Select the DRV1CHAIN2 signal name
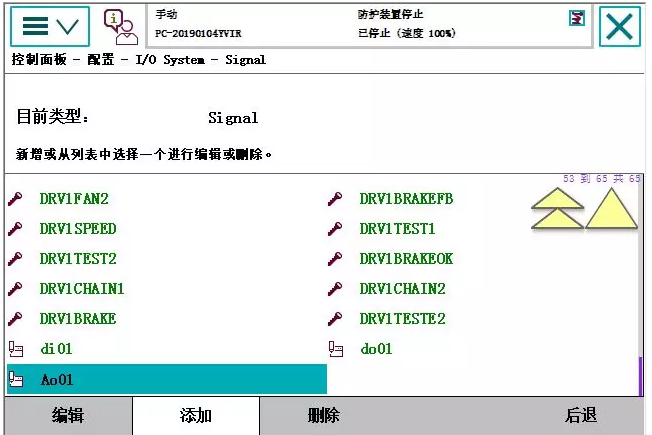The height and width of the screenshot is (435, 652). click(403, 289)
